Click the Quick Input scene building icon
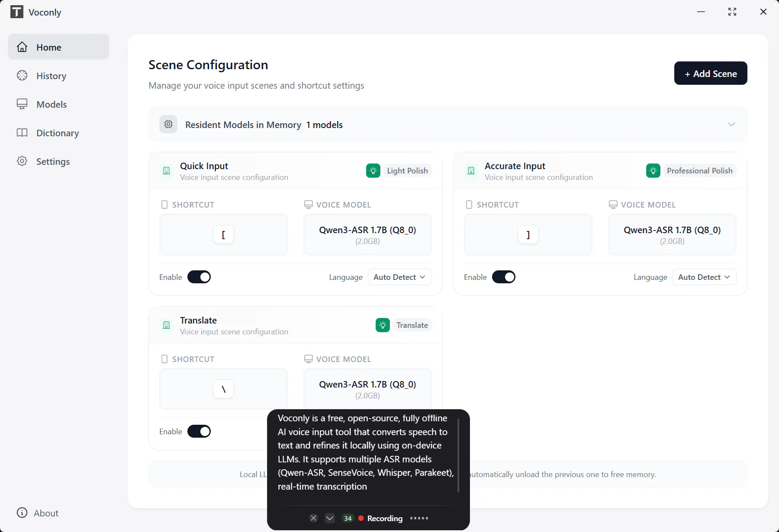 (x=166, y=171)
